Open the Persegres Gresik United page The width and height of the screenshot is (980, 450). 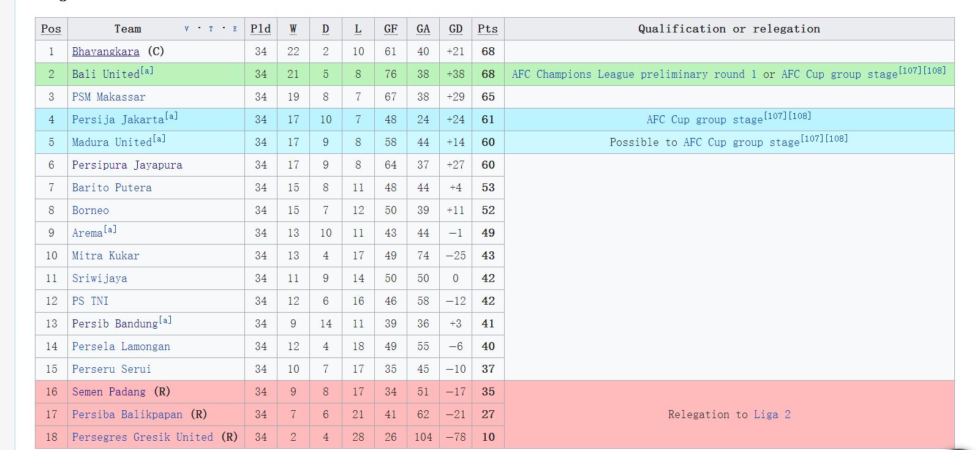tap(142, 438)
